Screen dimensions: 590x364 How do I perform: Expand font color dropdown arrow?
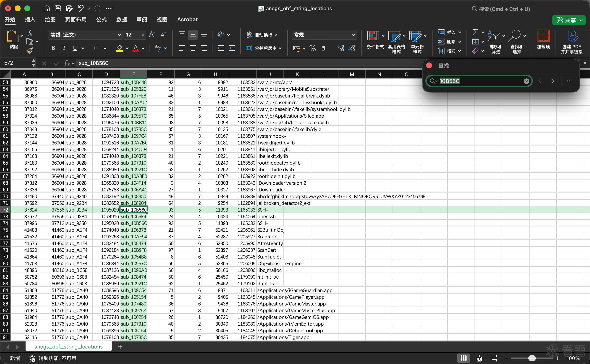tap(143, 48)
